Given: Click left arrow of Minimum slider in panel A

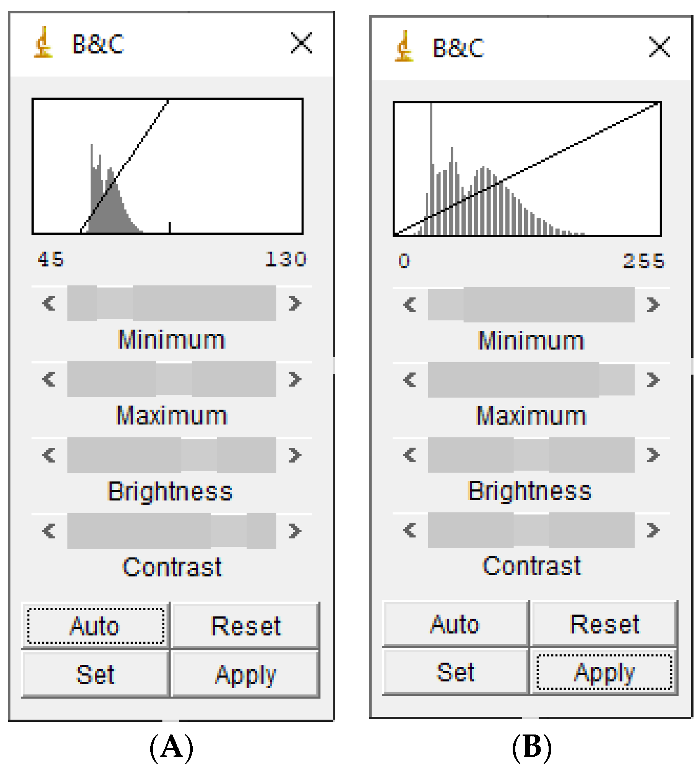Looking at the screenshot, I should point(49,303).
